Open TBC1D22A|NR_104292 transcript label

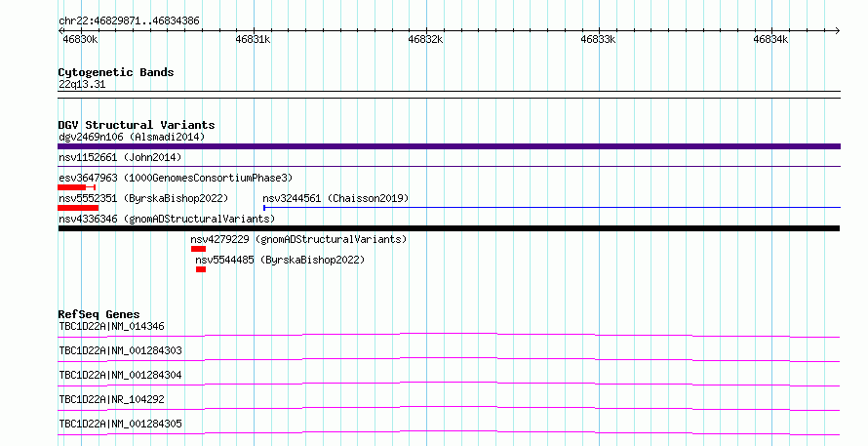(x=111, y=399)
